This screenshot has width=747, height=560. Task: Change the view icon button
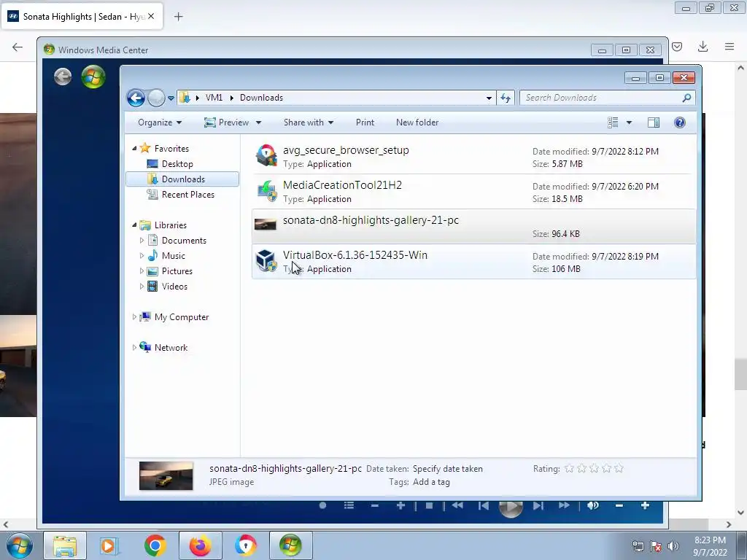point(613,122)
